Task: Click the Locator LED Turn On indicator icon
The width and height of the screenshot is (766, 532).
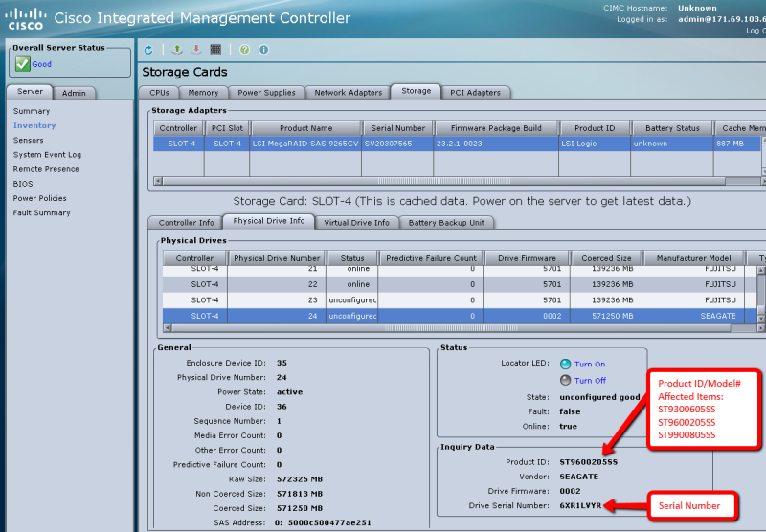Action: coord(565,365)
